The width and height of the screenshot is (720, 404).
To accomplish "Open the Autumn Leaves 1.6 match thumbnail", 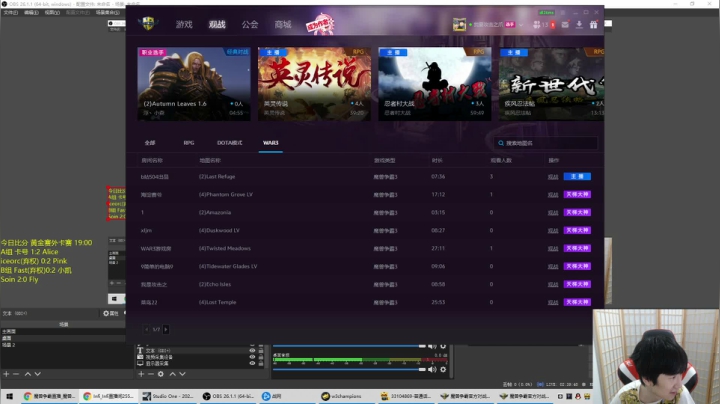I will click(194, 84).
